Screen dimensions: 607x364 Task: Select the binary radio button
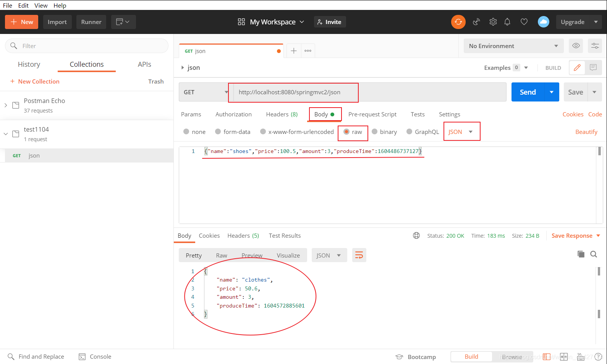tap(375, 132)
